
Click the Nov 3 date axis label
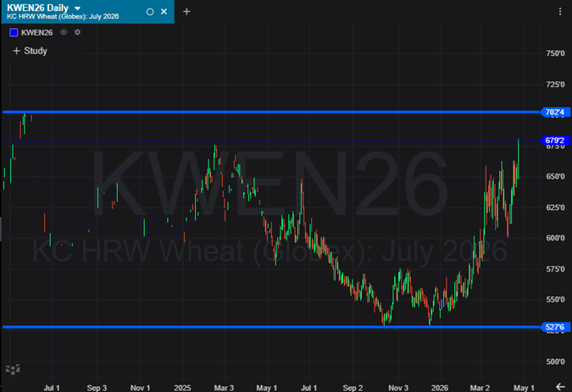point(398,388)
